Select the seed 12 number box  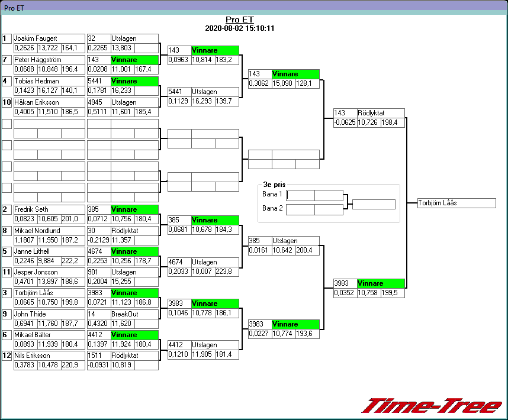(x=7, y=356)
